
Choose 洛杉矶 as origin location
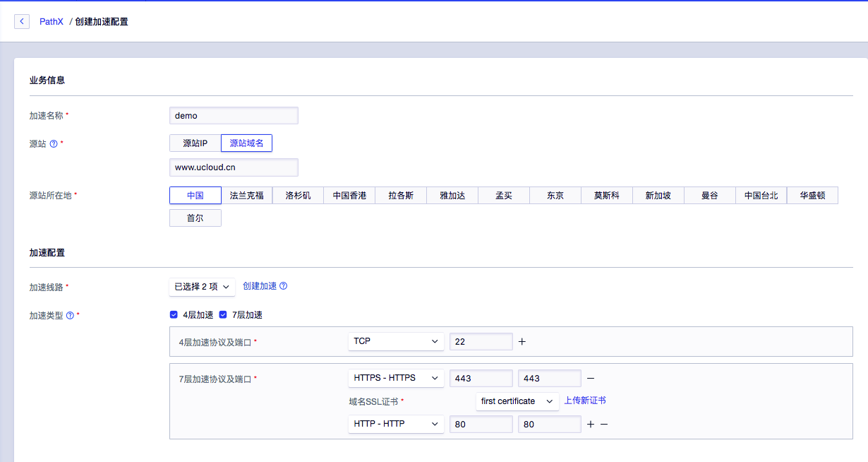click(298, 196)
